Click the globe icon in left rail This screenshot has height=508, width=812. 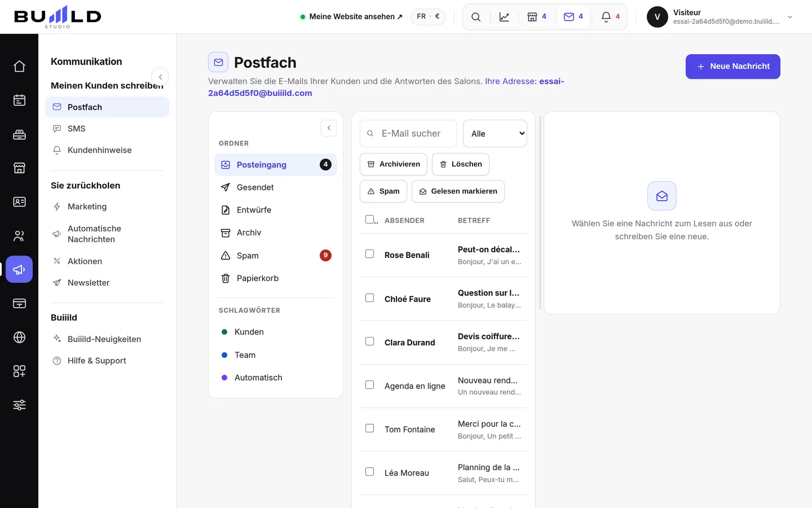(x=19, y=337)
